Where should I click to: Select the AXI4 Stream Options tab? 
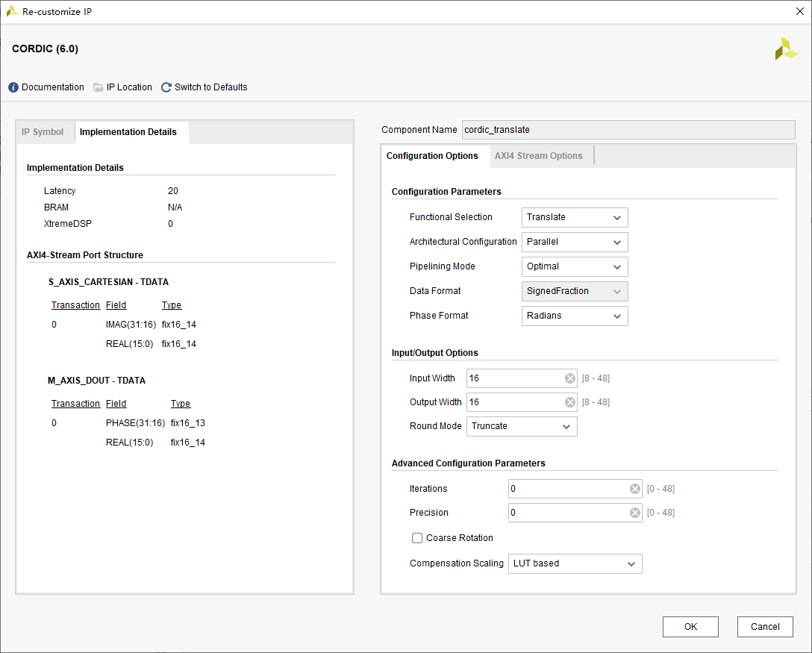[537, 156]
